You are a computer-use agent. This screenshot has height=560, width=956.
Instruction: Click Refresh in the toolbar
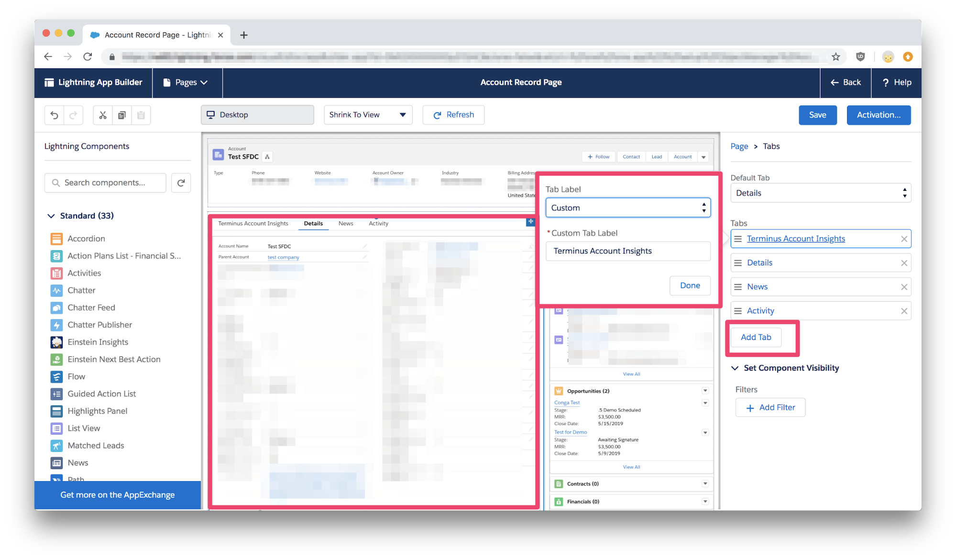tap(453, 115)
